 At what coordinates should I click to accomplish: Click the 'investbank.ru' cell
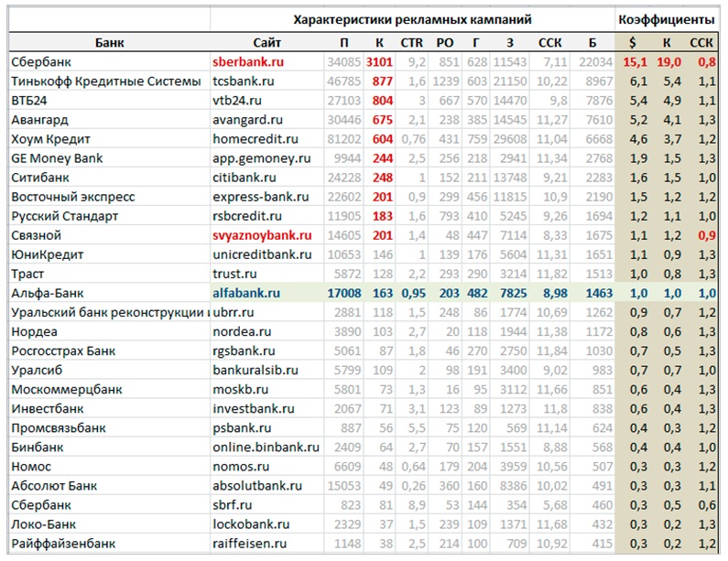pos(267,408)
